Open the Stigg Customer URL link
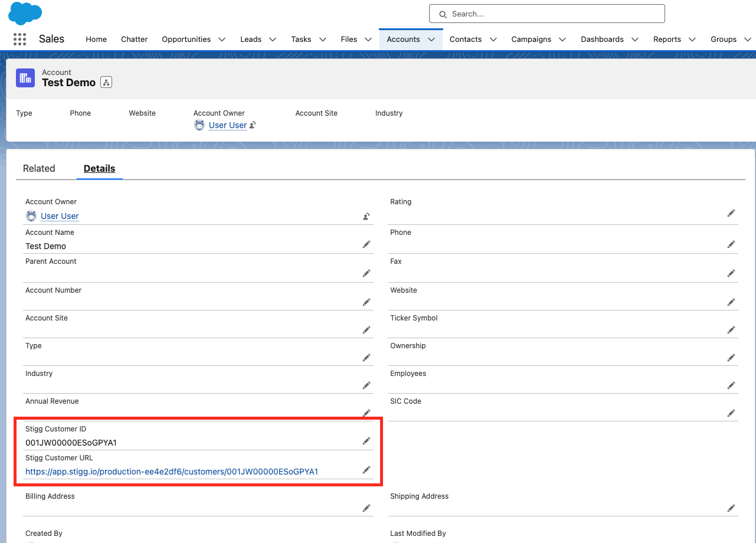The height and width of the screenshot is (543, 756). click(172, 472)
